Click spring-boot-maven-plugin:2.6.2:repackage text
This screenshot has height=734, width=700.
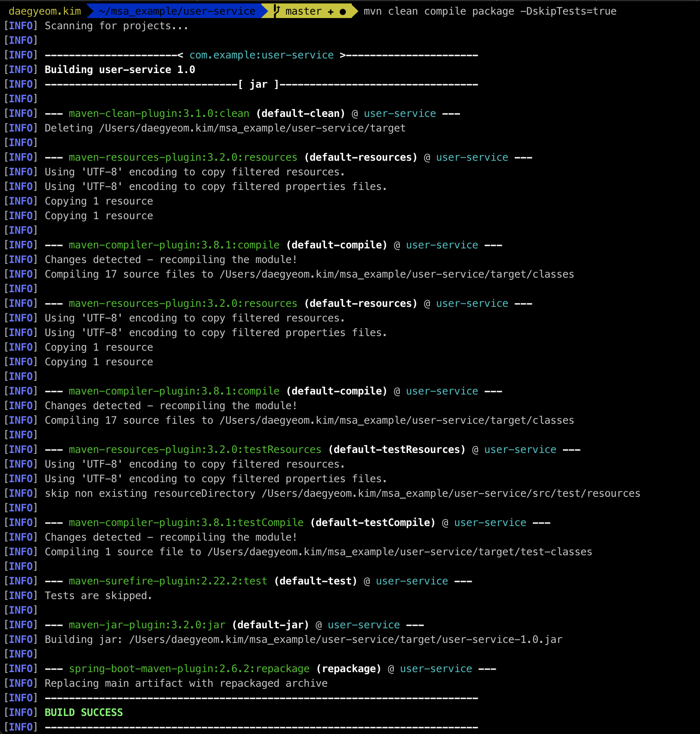coord(189,669)
